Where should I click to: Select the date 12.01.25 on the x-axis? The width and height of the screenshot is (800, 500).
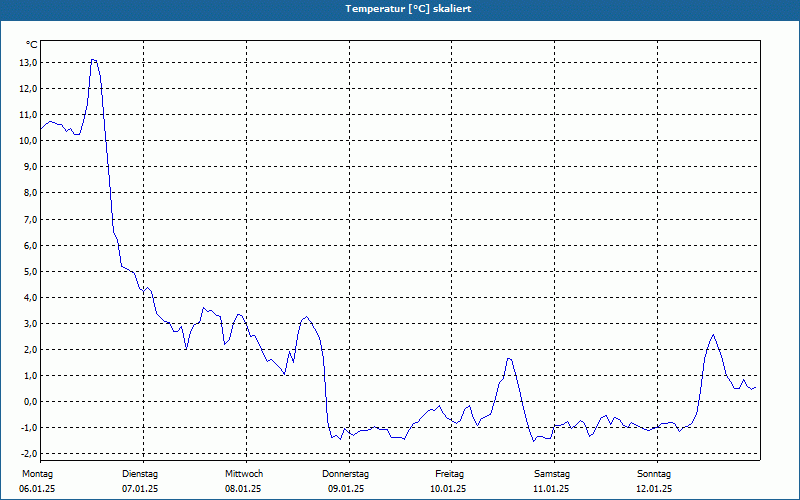click(654, 489)
